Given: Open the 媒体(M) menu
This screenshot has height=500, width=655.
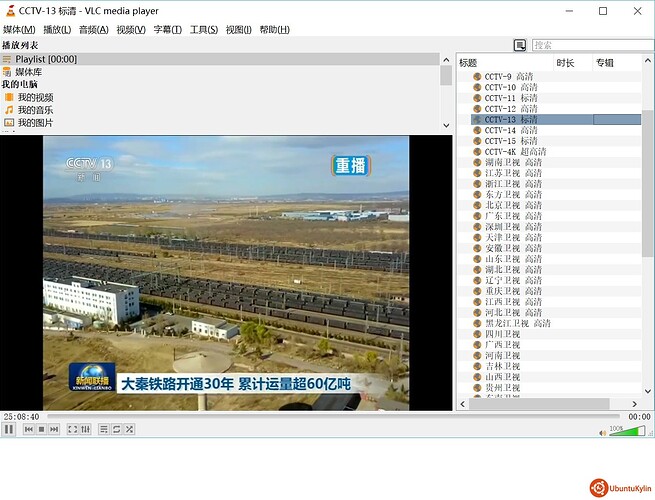Looking at the screenshot, I should [x=19, y=30].
